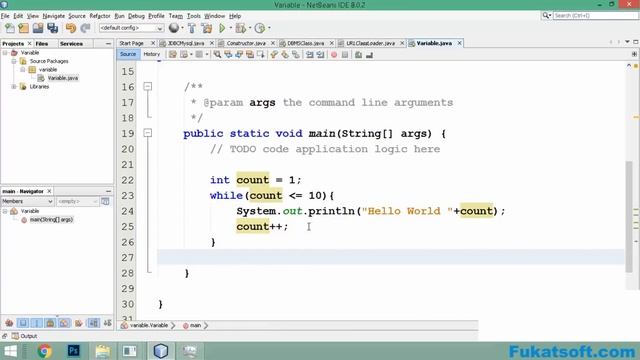Click the Find Selection magnifier icon
640x360 pixels.
218,54
